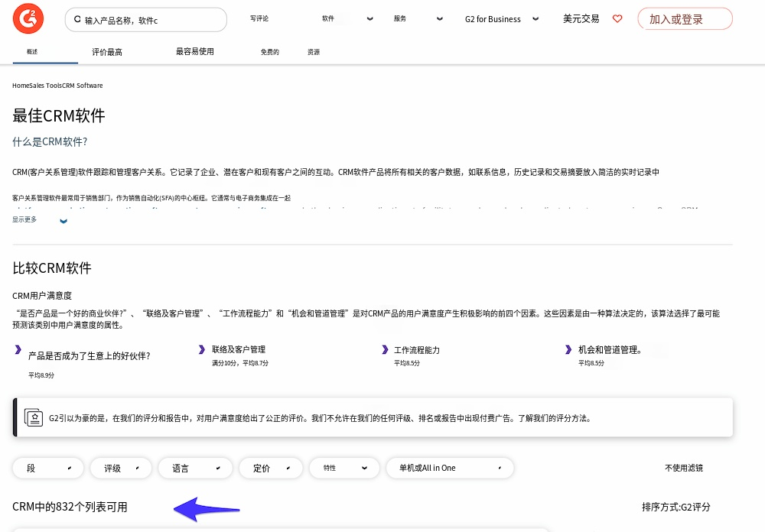765x532 pixels.
Task: Switch to the 资源 tab
Action: point(314,52)
